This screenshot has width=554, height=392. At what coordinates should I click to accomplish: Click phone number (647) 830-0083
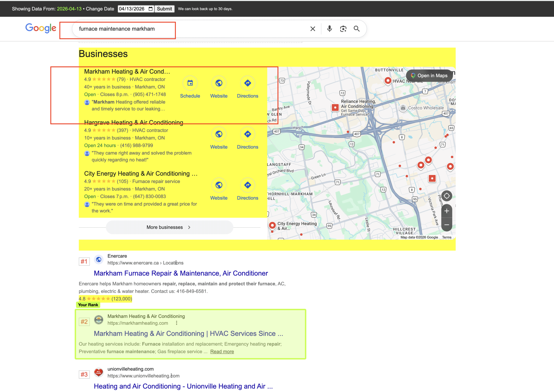[x=149, y=197]
